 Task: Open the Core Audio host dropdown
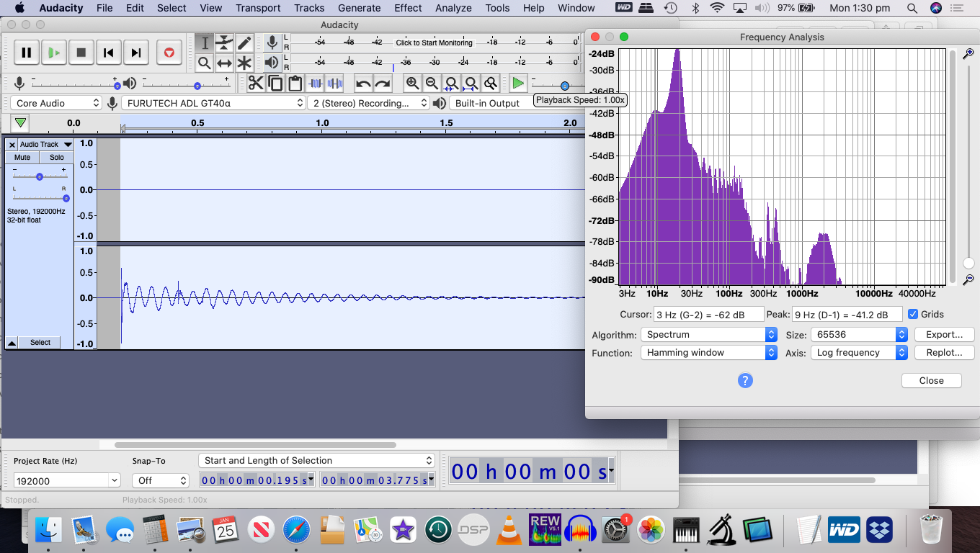56,103
